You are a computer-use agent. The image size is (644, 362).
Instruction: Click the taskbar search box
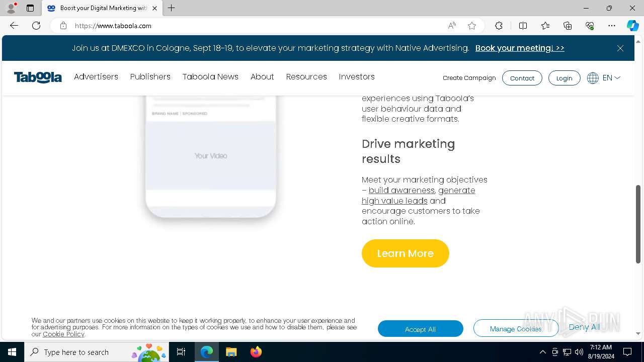pyautogui.click(x=97, y=352)
